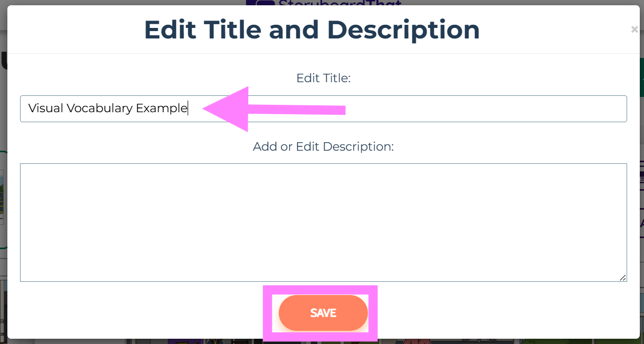Click the orange Save button
Viewport: 644px width, 344px height.
pyautogui.click(x=323, y=313)
